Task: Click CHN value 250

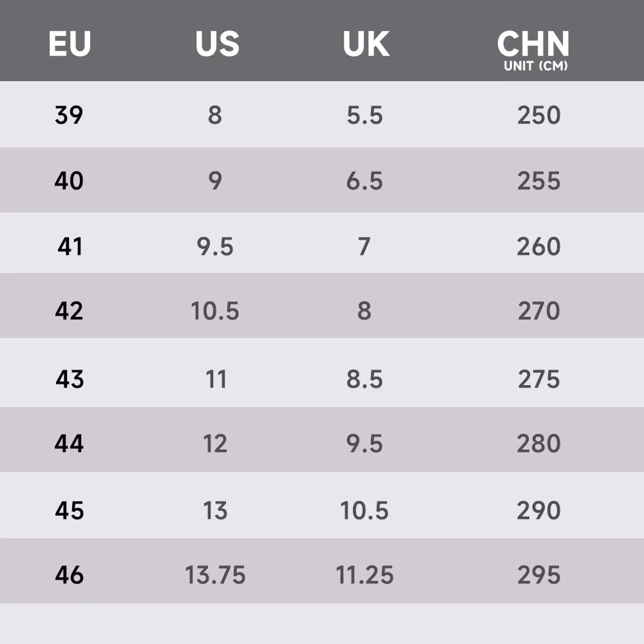Action: pyautogui.click(x=538, y=115)
